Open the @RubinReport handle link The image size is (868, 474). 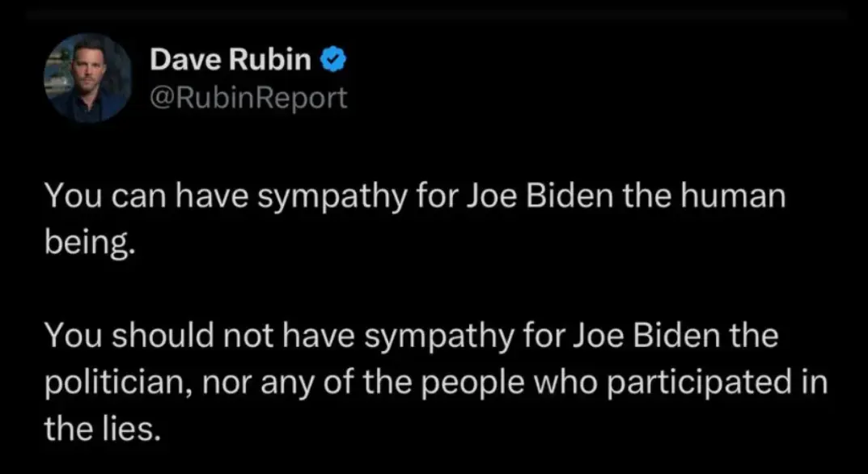pyautogui.click(x=248, y=98)
